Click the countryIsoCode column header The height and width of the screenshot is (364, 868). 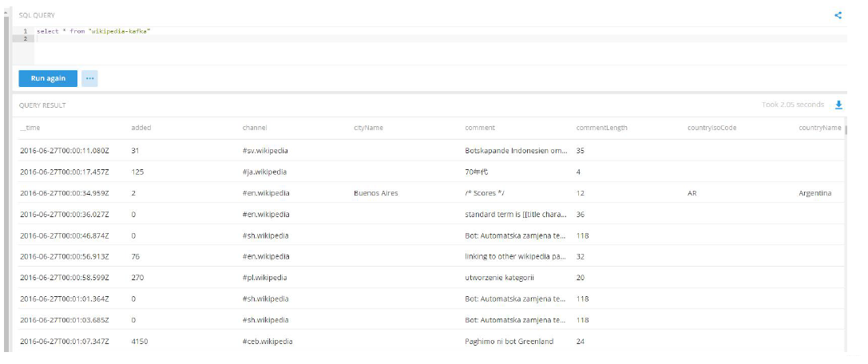point(711,128)
